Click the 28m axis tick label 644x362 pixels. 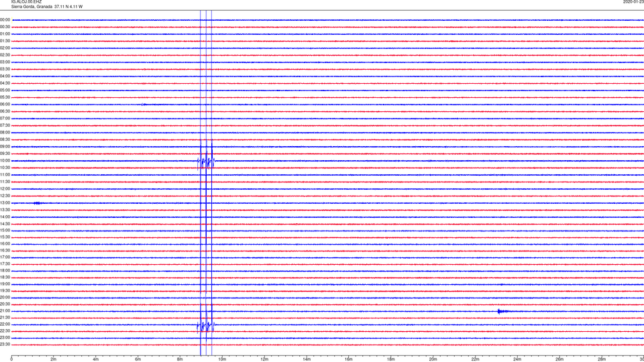[602, 359]
